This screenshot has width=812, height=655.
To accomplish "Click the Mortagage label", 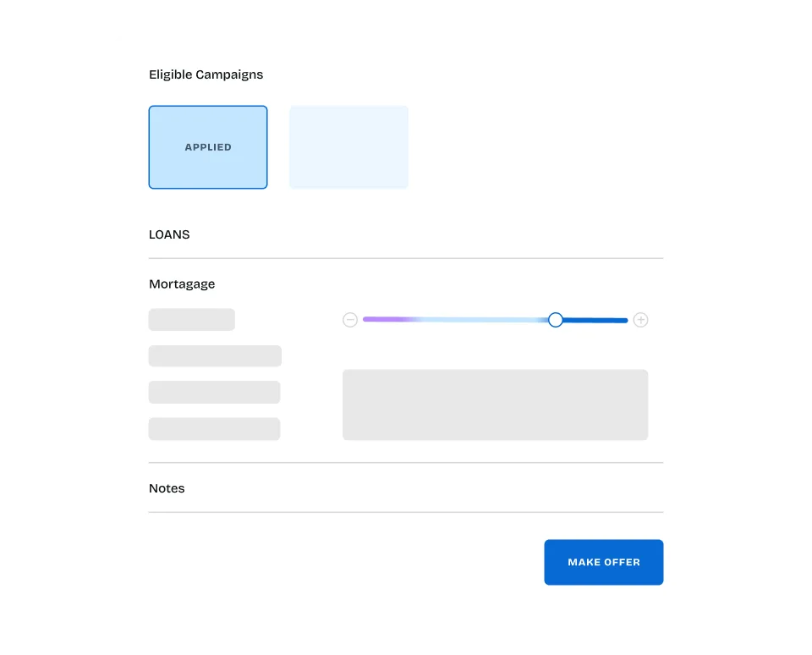I will pos(182,284).
